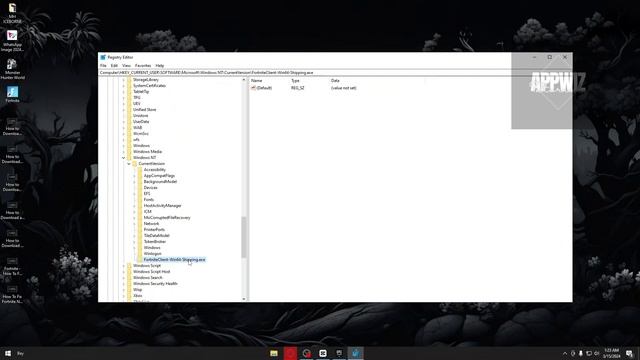640x360 pixels.
Task: Expand the AppCompatFlags key
Action: click(x=134, y=176)
